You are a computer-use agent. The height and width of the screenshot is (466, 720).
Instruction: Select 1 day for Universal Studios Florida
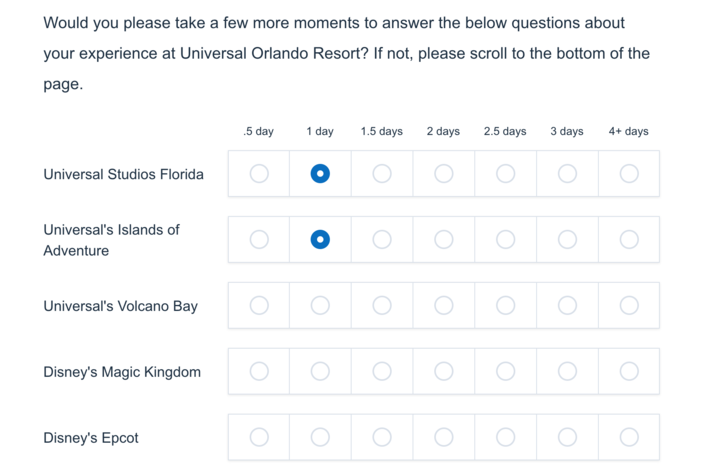point(320,174)
